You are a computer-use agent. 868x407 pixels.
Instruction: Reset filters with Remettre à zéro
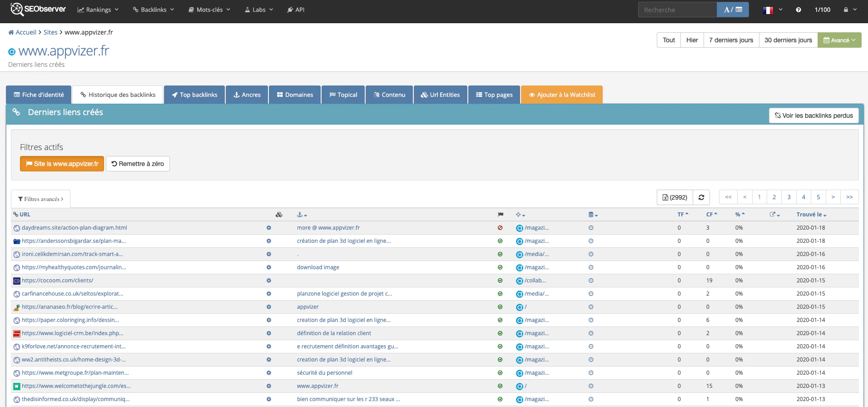[138, 164]
